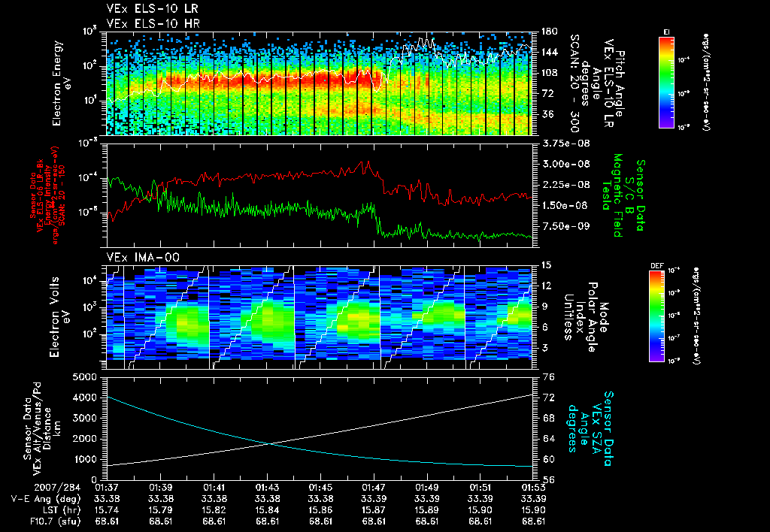Image resolution: width=770 pixels, height=532 pixels.
Task: Click the 'VEx IMA-00' panel title
Action: [143, 257]
